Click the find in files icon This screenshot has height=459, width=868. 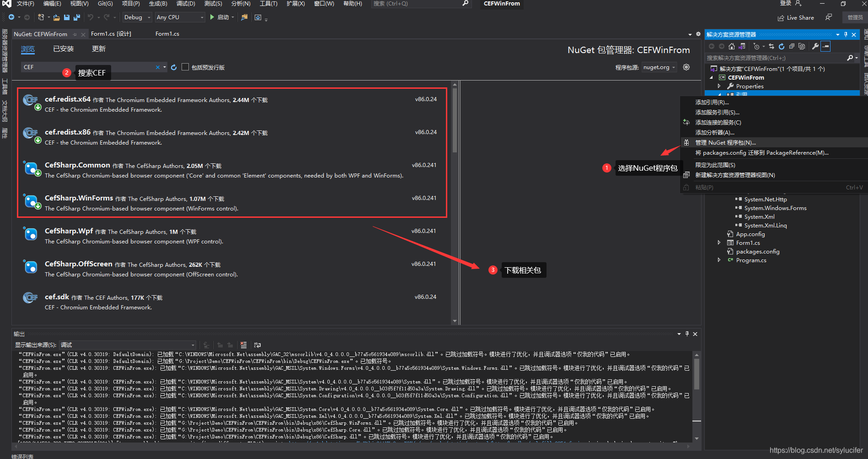pos(244,17)
